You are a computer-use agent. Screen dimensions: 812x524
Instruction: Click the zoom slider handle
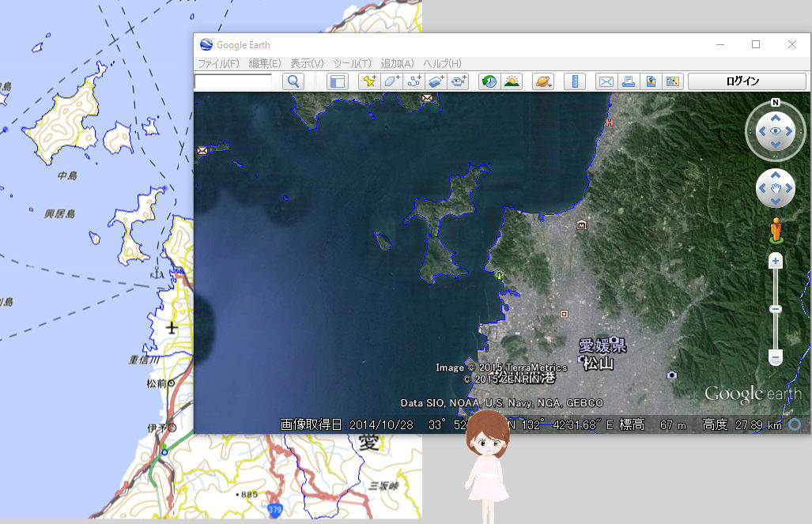(x=776, y=308)
